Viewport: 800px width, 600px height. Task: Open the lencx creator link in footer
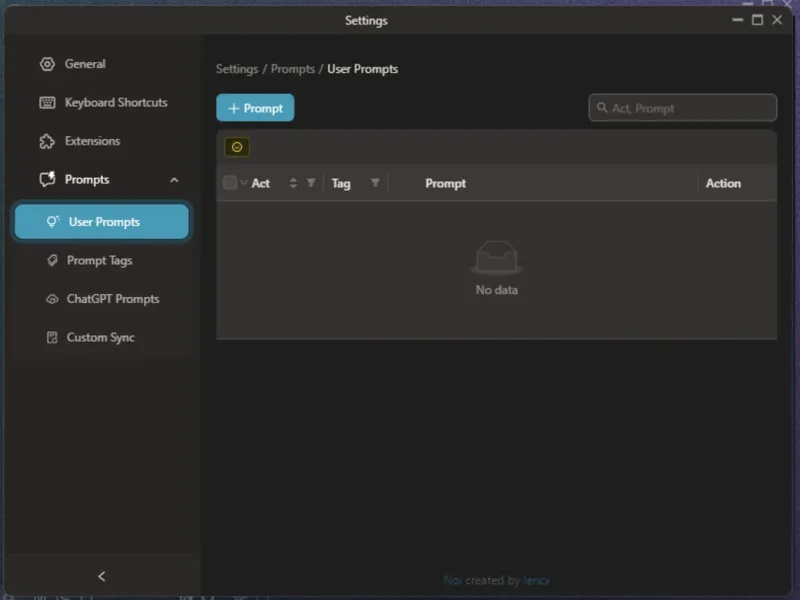click(536, 580)
